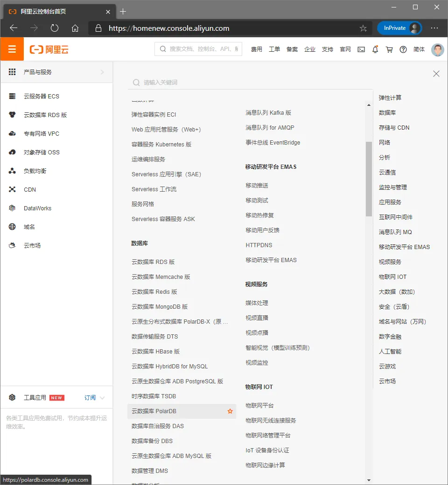Image resolution: width=448 pixels, height=485 pixels.
Task: Click the CDN sidebar icon
Action: pyautogui.click(x=12, y=189)
